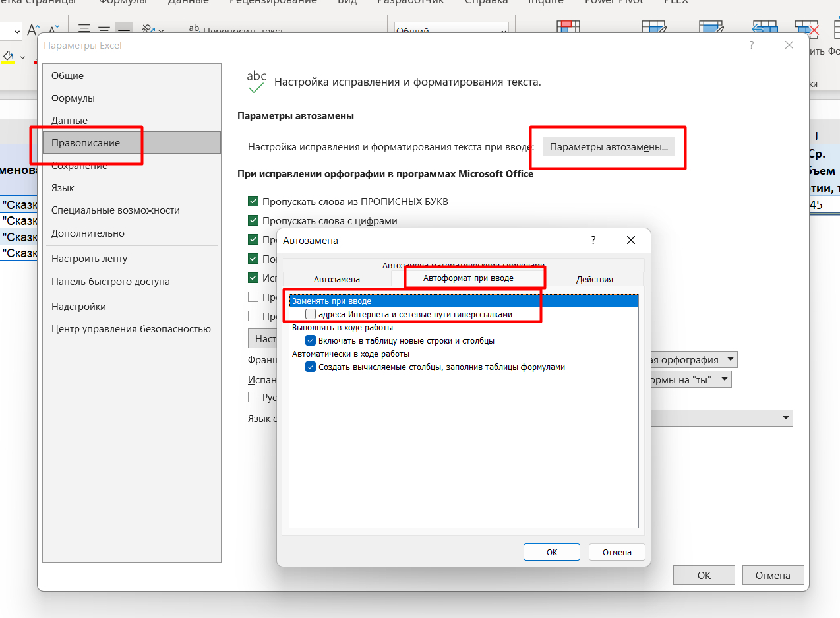Open the fill color dropdown arrow
Screen dimensions: 840x618
(23, 57)
